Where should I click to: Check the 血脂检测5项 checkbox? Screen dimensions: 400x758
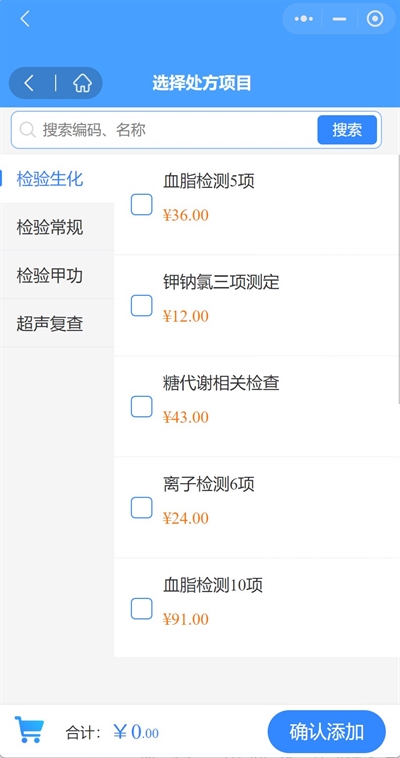142,204
